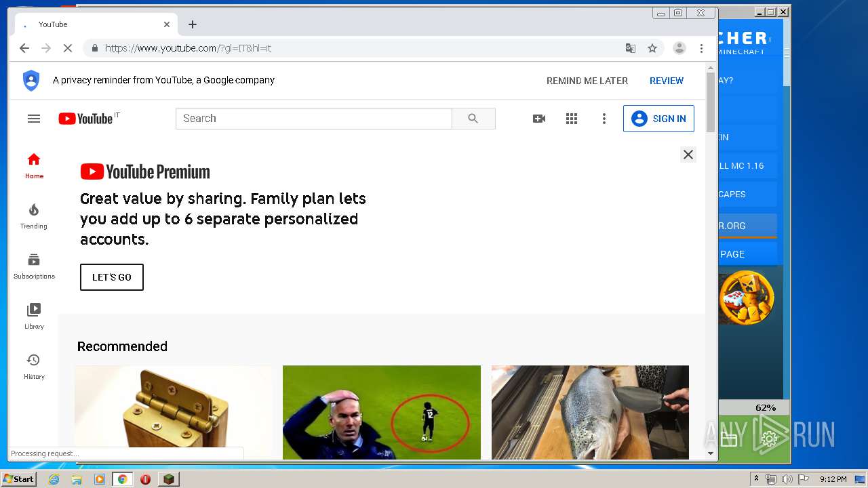Close the YouTube browser tab
The width and height of the screenshot is (868, 488).
[x=167, y=24]
